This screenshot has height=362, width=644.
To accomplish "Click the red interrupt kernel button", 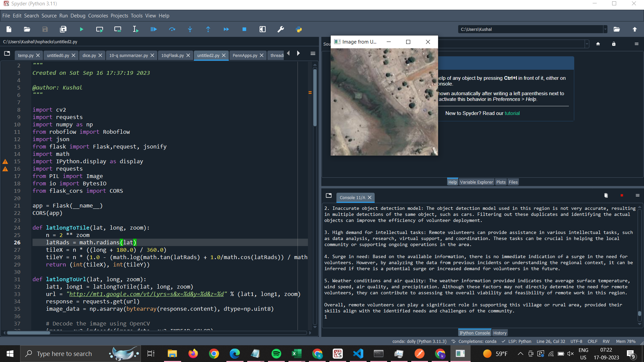I will (x=622, y=195).
